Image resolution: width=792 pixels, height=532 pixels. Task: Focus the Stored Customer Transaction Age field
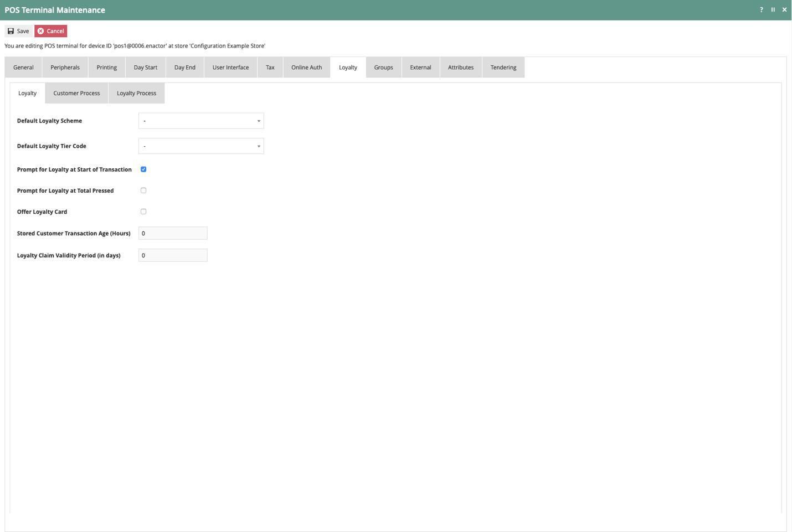coord(173,233)
